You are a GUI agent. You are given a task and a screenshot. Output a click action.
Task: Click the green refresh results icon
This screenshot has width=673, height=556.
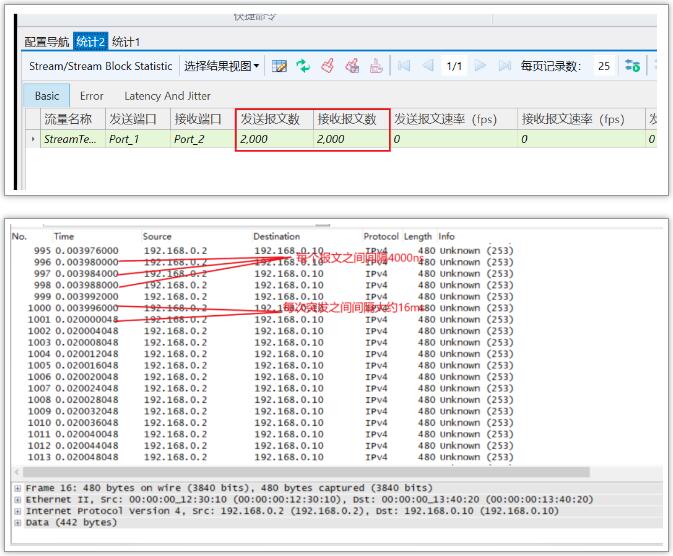click(303, 66)
